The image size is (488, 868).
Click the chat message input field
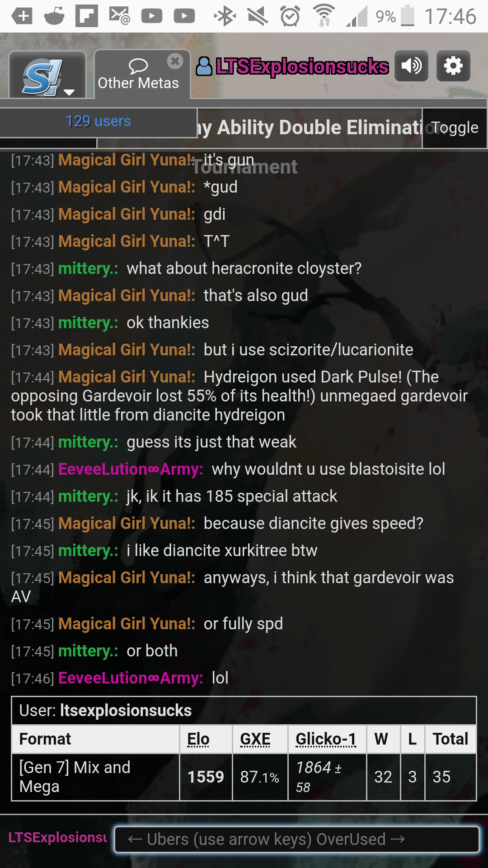297,840
